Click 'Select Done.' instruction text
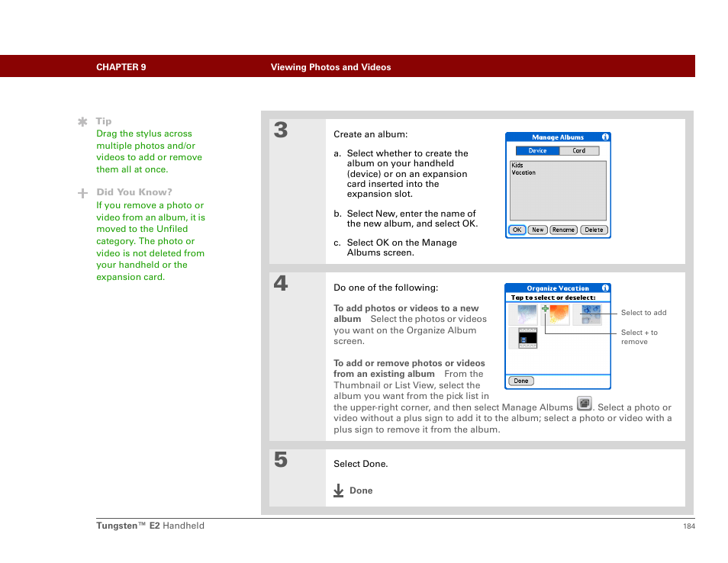 tap(361, 464)
